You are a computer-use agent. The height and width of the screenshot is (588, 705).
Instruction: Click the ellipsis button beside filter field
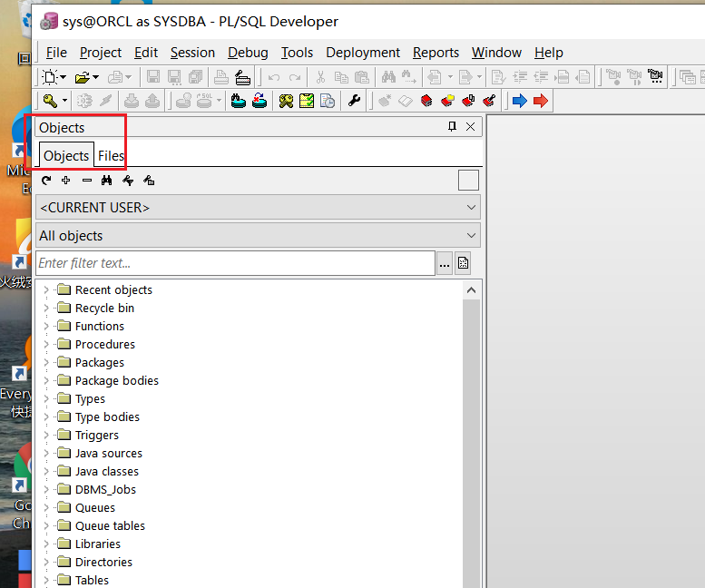click(x=445, y=263)
